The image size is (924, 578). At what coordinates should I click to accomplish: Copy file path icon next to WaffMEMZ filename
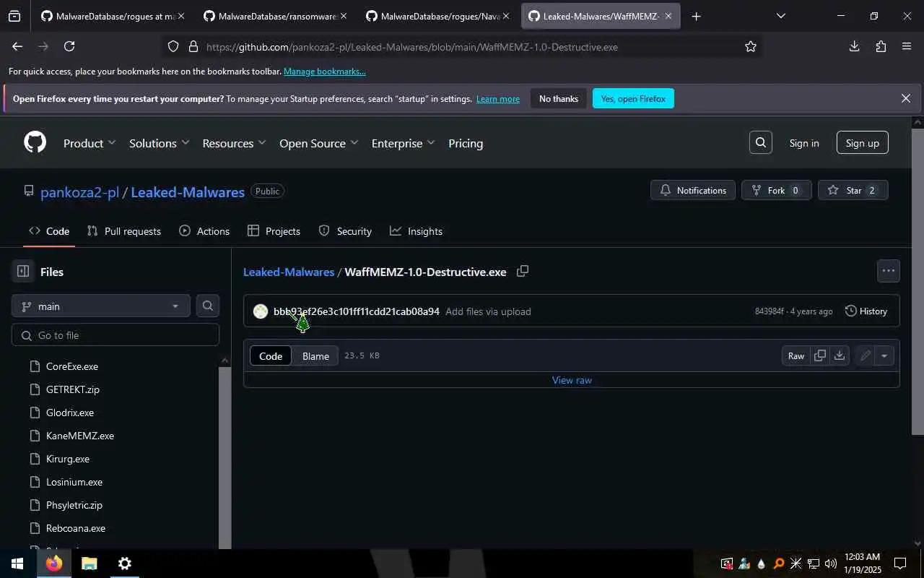[x=523, y=272]
